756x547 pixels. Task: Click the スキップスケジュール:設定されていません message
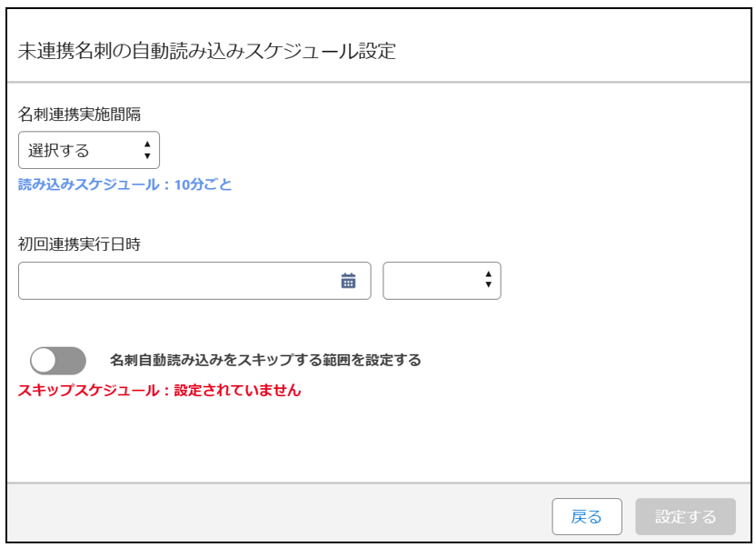pyautogui.click(x=160, y=390)
